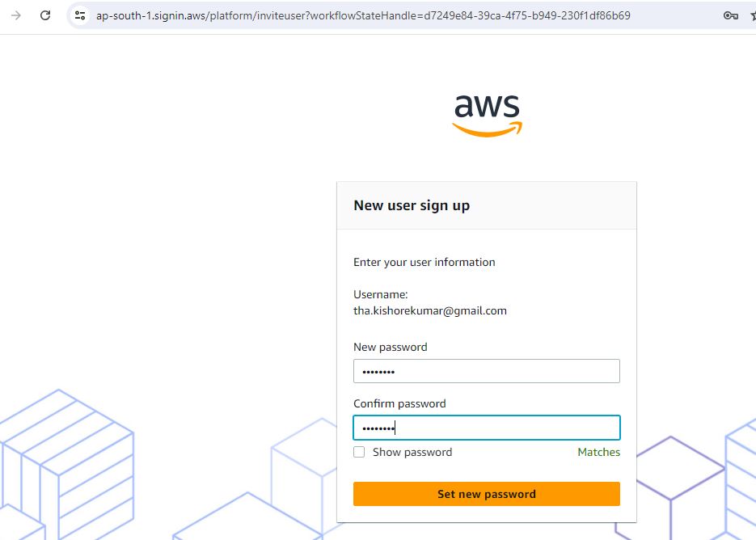756x540 pixels.
Task: Click the green "Matches" indicator text
Action: [598, 452]
